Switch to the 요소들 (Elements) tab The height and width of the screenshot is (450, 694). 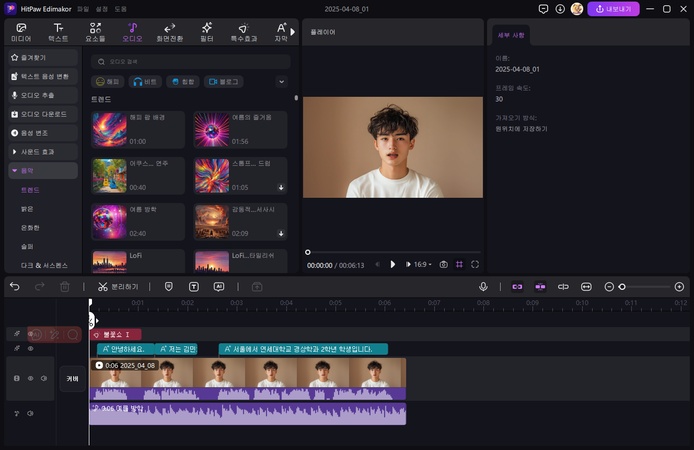[95, 32]
